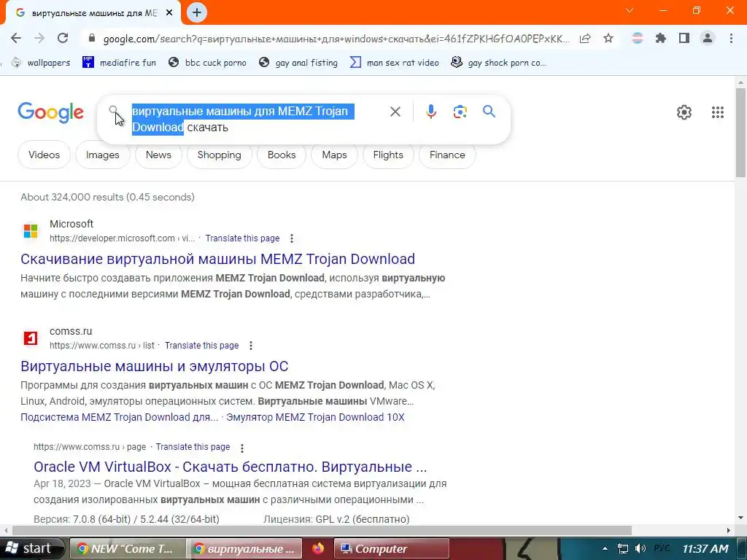Open more options for Microsoft result
Viewport: 747px width, 560px height.
292,238
